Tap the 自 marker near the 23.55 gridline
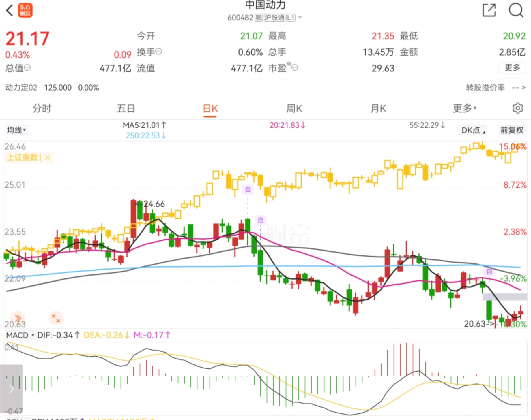The width and height of the screenshot is (531, 420). point(261,220)
